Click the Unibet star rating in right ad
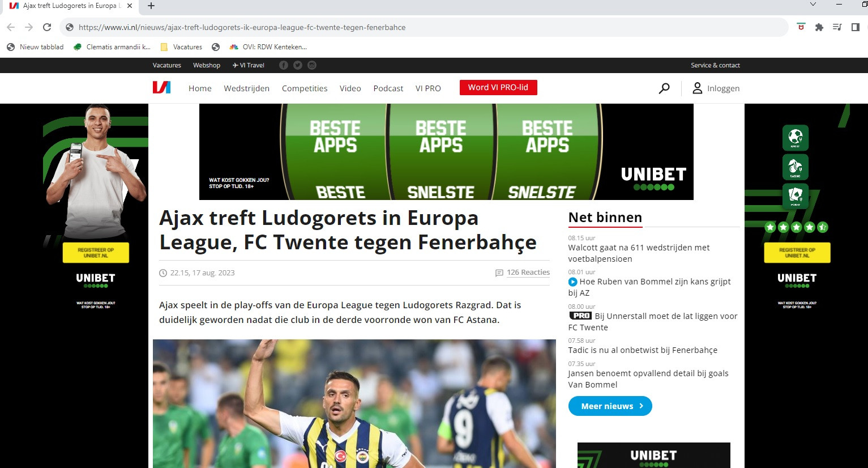Screen dimensions: 868x468 click(x=796, y=227)
